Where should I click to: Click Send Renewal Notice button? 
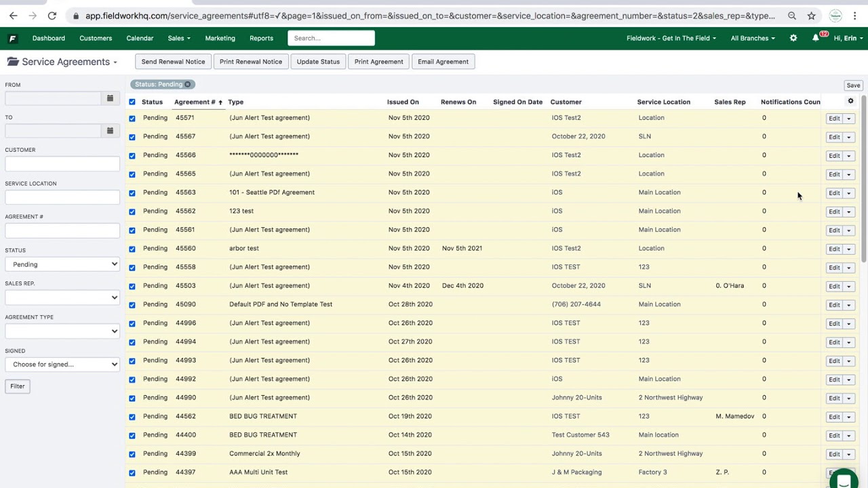[x=173, y=62]
